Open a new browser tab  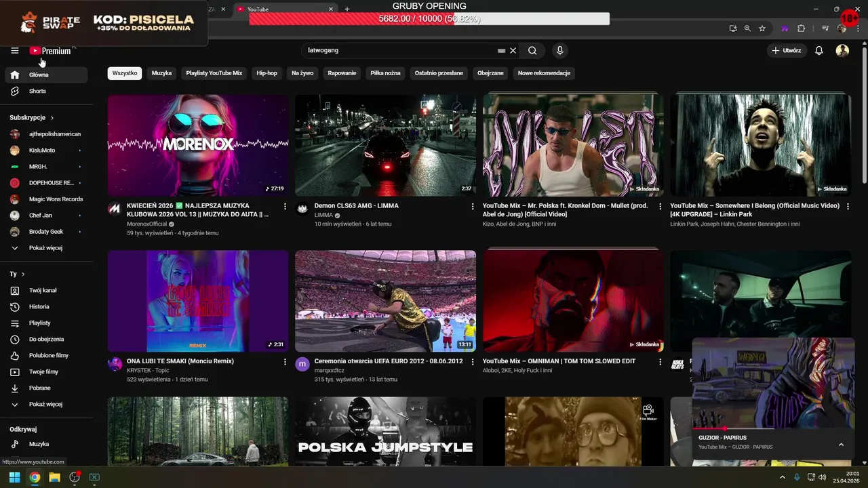(347, 9)
